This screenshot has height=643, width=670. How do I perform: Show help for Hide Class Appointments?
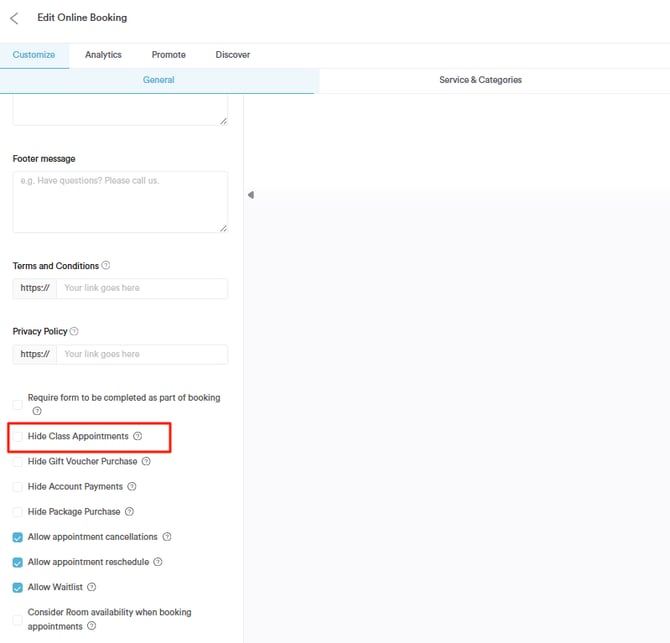138,436
